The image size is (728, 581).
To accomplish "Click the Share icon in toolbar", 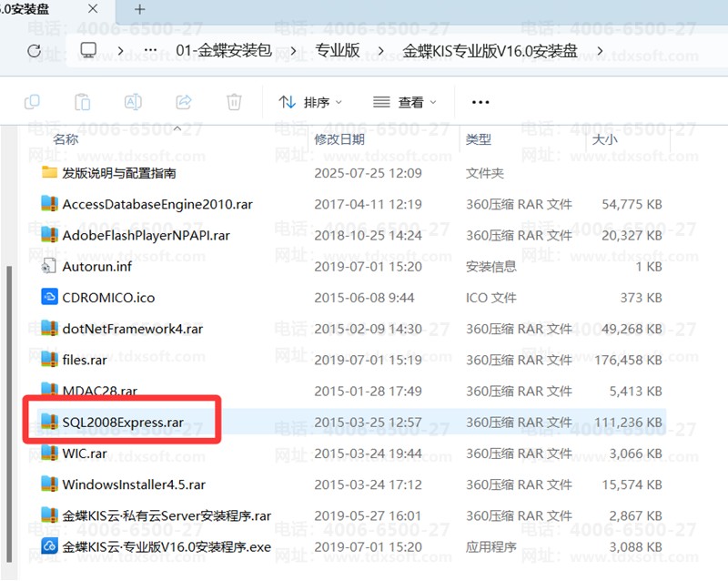I will click(183, 102).
